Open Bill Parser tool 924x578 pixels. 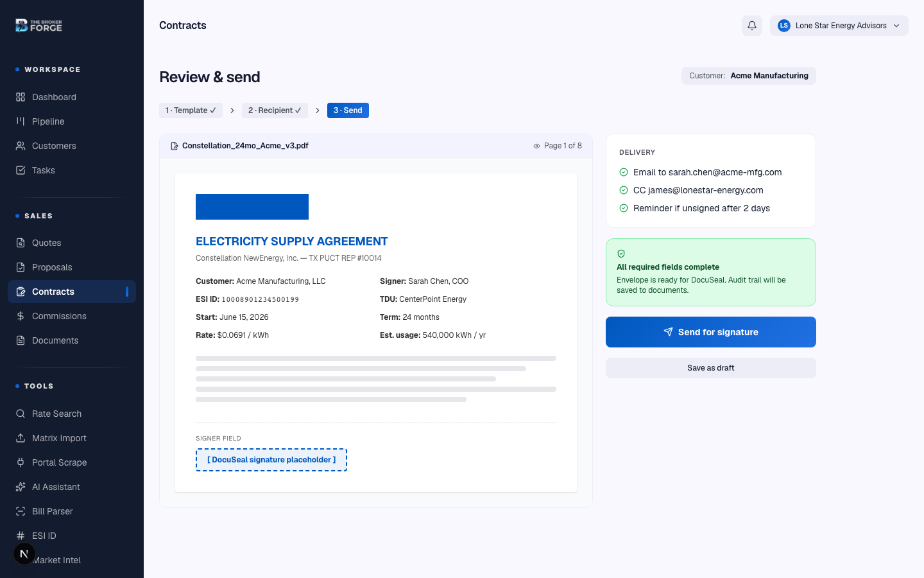72,511
